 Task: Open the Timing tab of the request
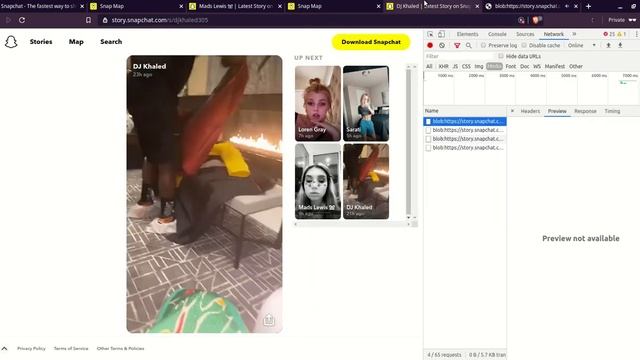point(612,111)
